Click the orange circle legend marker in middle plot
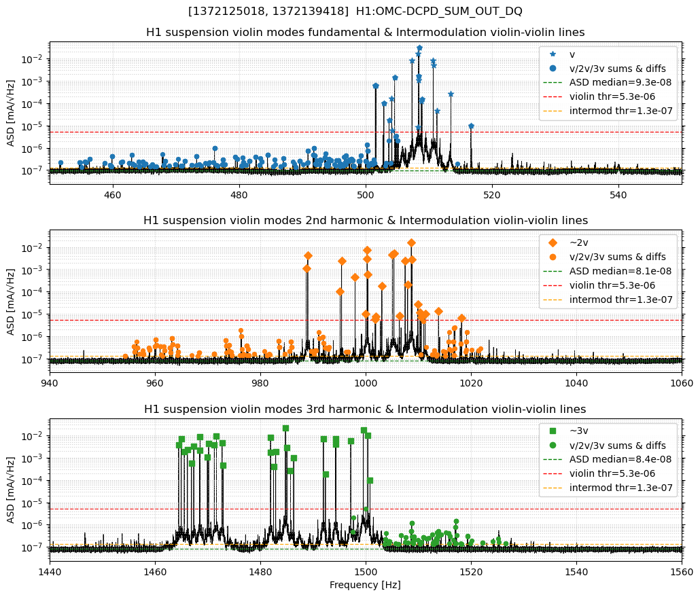Viewport: 700px width, 597px height. point(553,257)
